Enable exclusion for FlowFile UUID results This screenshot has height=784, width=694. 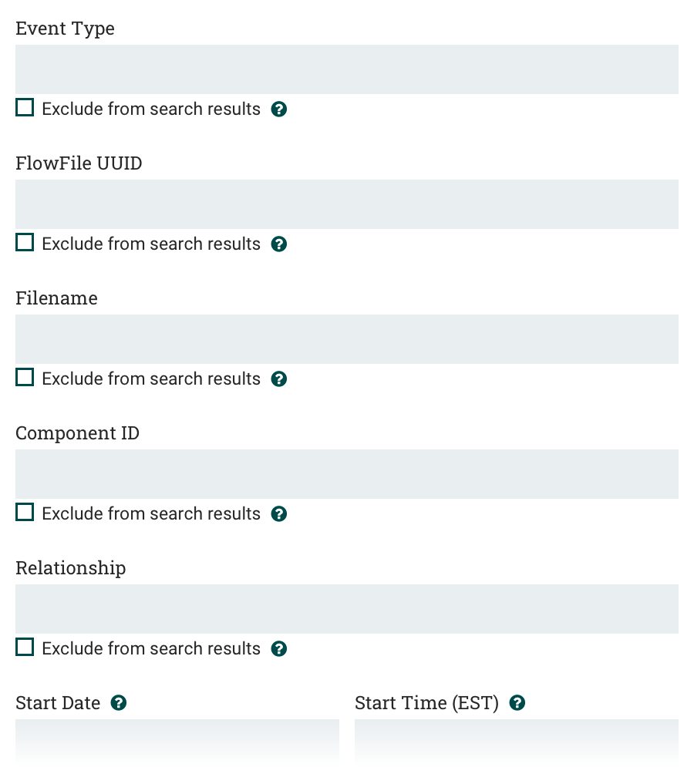[24, 242]
